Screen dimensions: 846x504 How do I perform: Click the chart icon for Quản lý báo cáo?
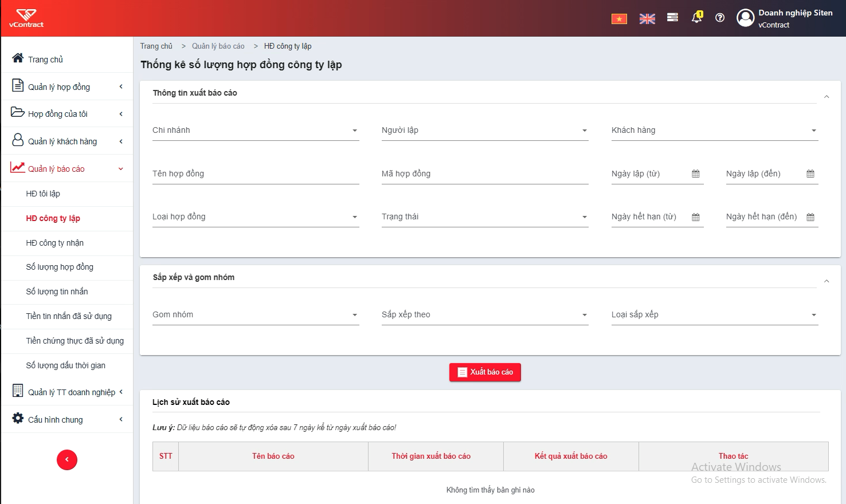click(18, 167)
